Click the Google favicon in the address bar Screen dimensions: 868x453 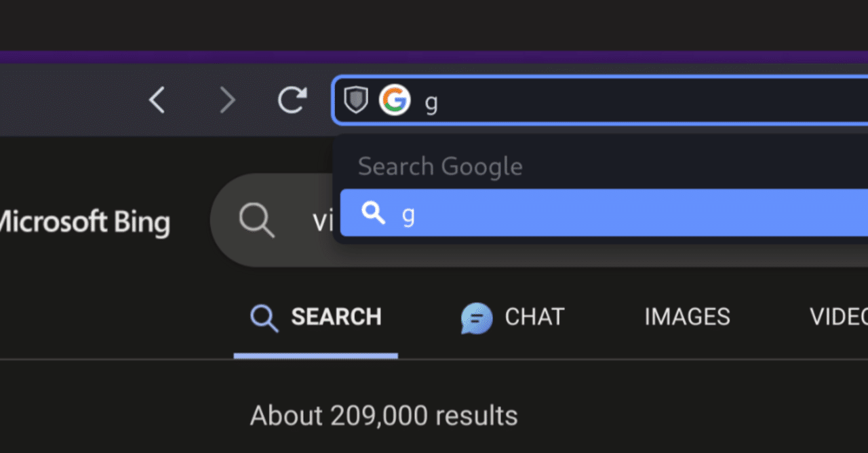point(395,100)
